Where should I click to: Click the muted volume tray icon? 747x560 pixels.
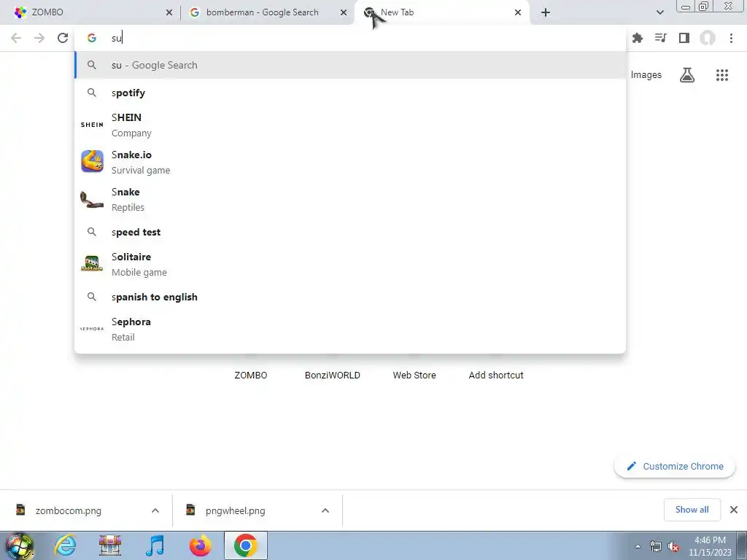(x=673, y=547)
